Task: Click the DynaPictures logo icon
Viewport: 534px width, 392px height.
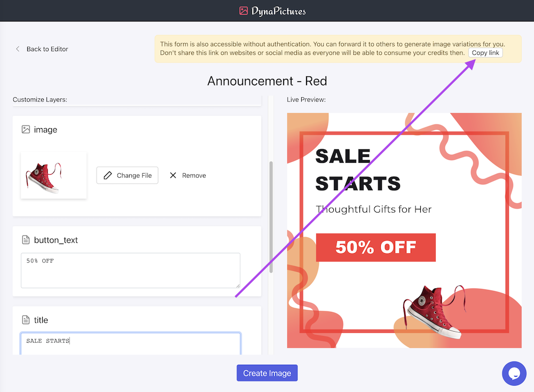Action: tap(243, 11)
